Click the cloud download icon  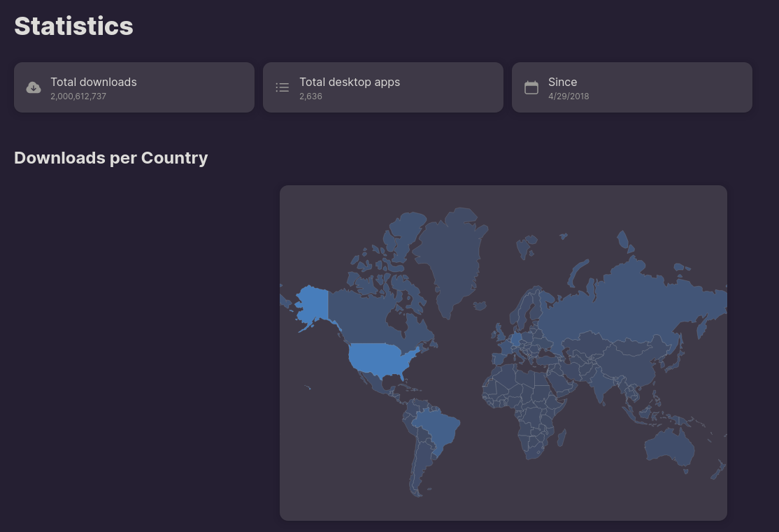pos(34,87)
